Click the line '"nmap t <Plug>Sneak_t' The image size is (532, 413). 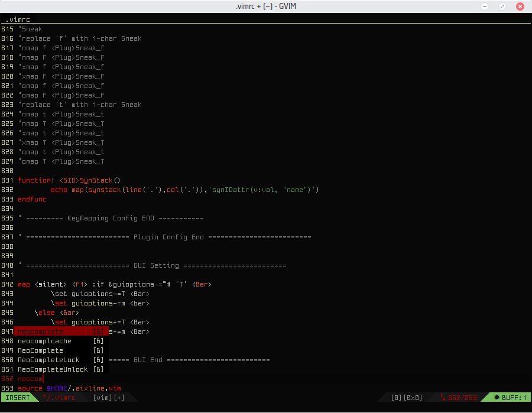coord(61,114)
